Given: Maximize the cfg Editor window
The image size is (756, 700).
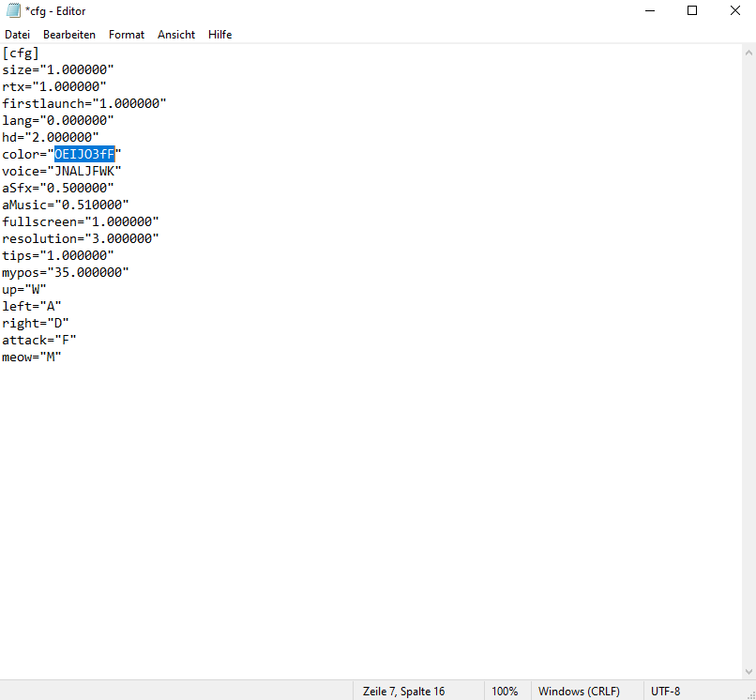Looking at the screenshot, I should click(692, 10).
